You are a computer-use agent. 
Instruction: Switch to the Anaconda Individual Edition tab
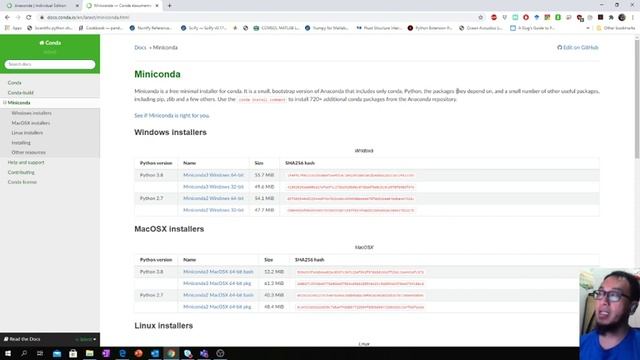click(x=40, y=6)
